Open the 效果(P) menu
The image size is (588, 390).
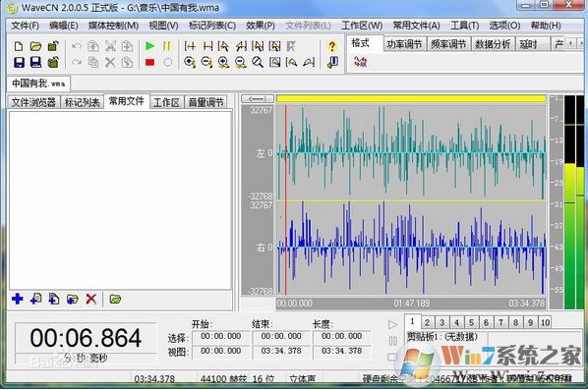261,26
